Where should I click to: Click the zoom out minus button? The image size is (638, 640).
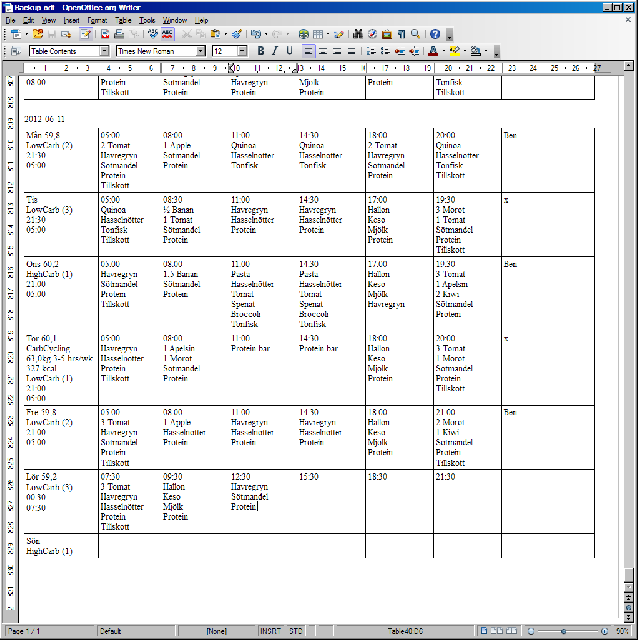pos(531,631)
